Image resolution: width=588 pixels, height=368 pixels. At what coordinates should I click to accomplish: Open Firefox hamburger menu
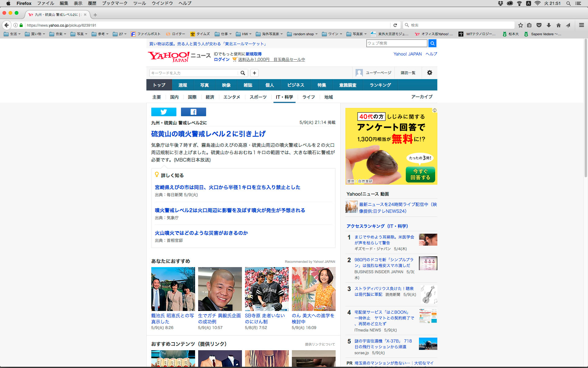coord(581,25)
